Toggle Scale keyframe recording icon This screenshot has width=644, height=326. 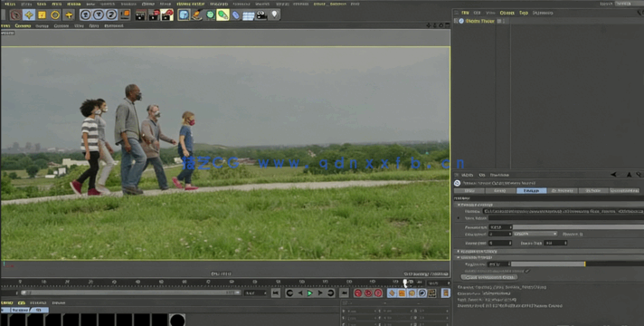point(402,293)
